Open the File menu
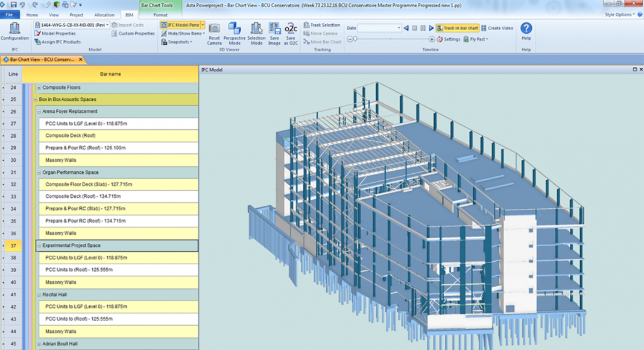Image resolution: width=644 pixels, height=350 pixels. click(x=11, y=14)
